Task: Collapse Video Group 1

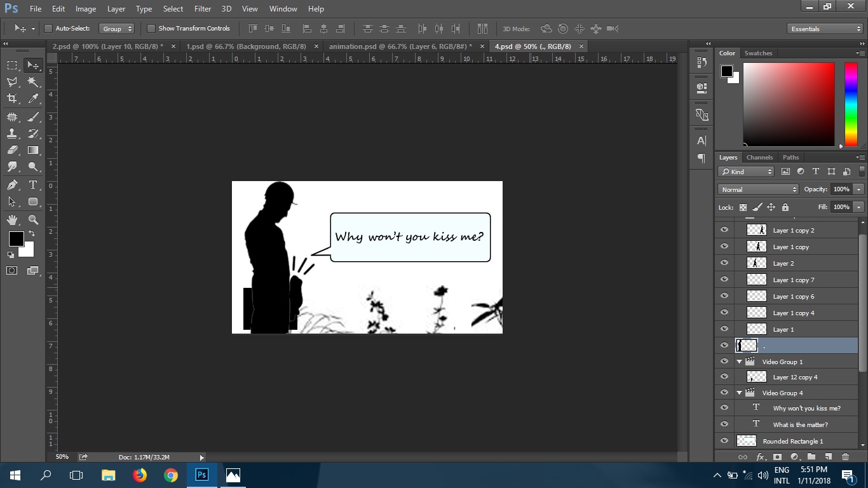Action: (x=740, y=362)
